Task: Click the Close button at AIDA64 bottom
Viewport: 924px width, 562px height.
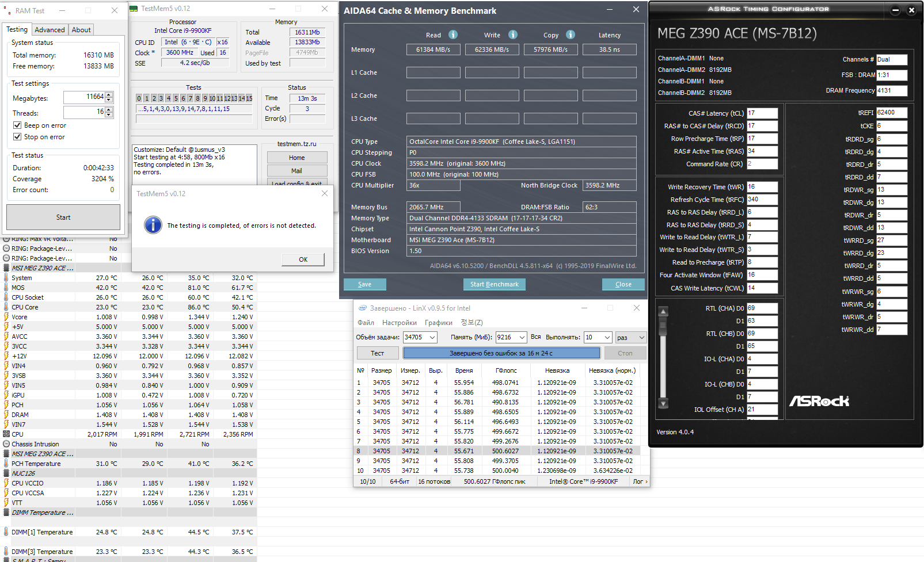Action: tap(623, 284)
